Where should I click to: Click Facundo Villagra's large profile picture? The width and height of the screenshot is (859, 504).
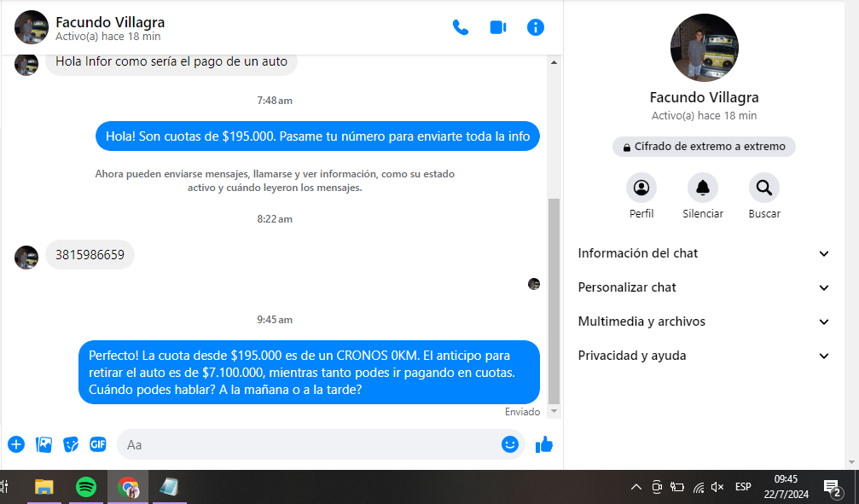704,48
